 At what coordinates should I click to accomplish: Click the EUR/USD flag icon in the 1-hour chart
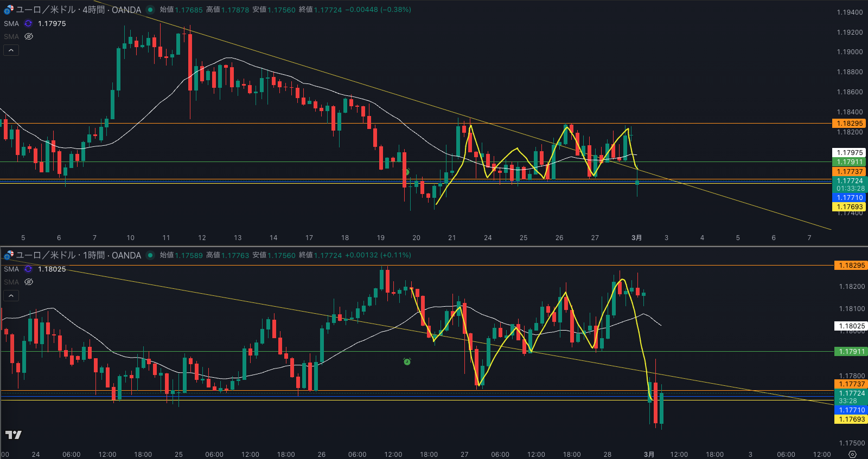[9, 255]
